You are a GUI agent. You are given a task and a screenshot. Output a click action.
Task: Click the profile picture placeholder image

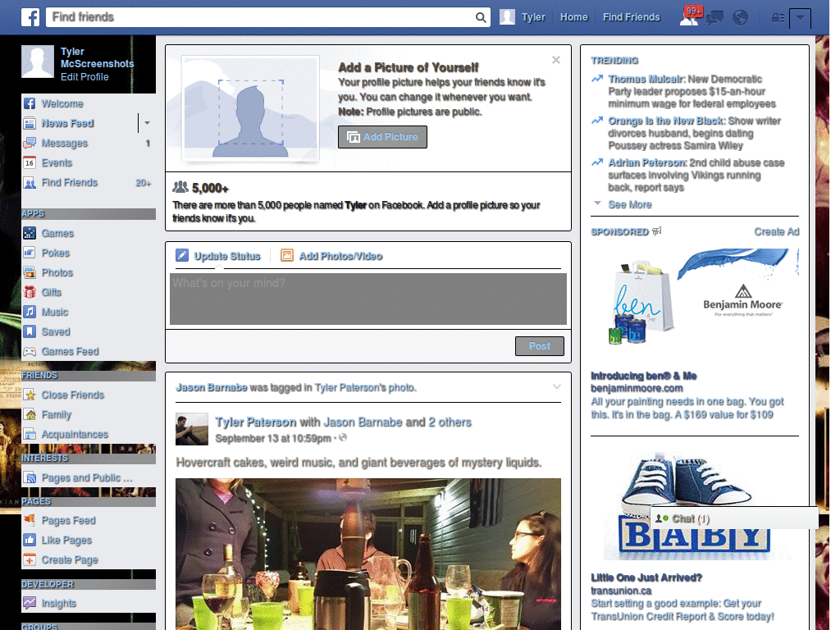coord(251,107)
